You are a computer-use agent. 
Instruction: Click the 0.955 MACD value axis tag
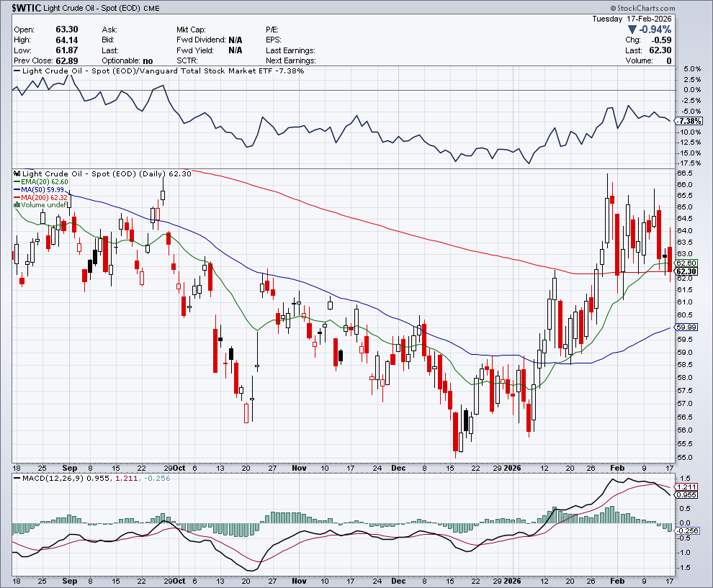point(686,495)
